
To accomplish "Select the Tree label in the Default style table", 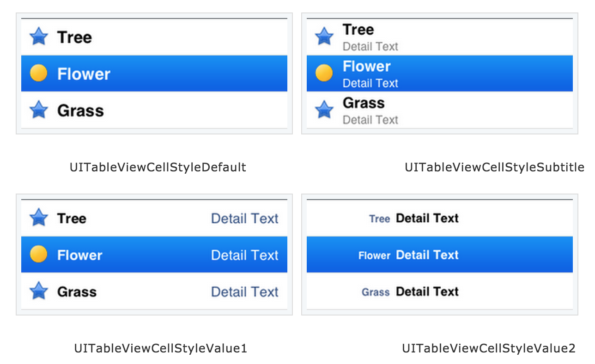I will click(x=74, y=37).
